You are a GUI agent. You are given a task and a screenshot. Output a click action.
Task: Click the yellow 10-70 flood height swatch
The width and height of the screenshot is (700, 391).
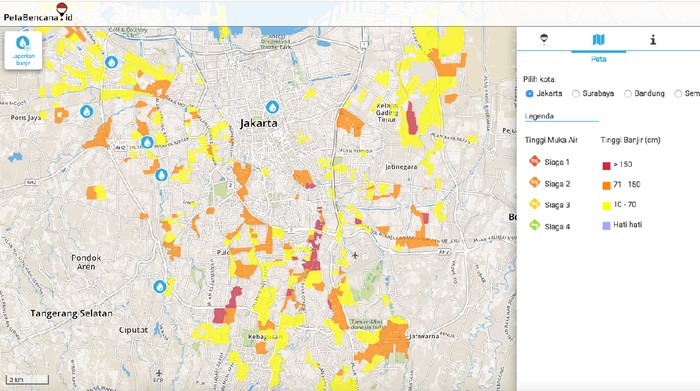point(606,206)
